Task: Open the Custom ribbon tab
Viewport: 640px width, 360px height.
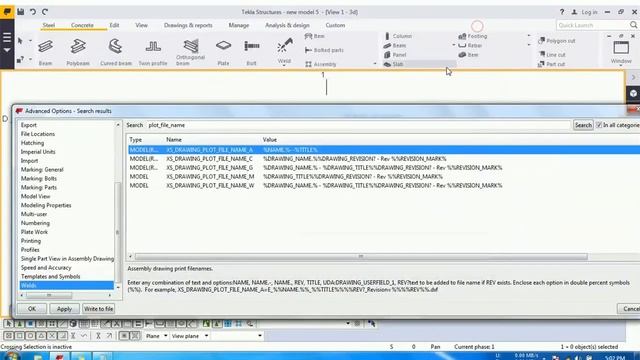Action: click(x=335, y=25)
